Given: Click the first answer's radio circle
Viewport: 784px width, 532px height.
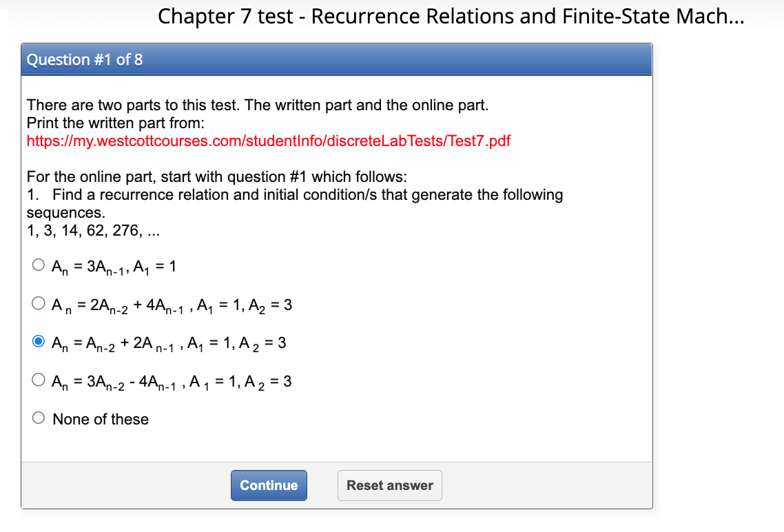Looking at the screenshot, I should (x=39, y=264).
